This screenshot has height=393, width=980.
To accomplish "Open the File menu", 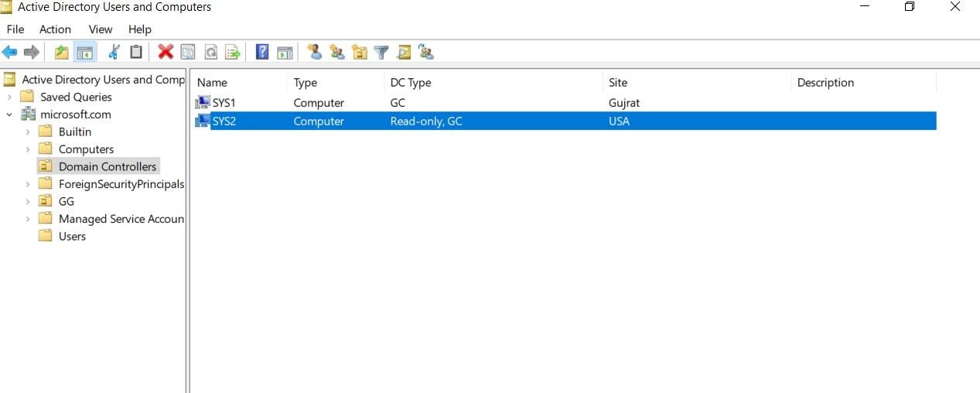I will pyautogui.click(x=15, y=29).
